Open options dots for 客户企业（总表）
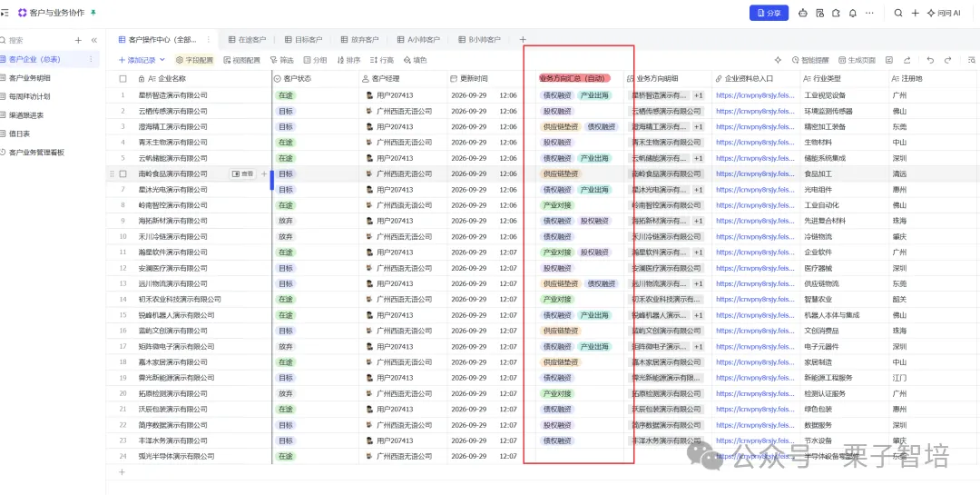This screenshot has width=980, height=495. 91,59
